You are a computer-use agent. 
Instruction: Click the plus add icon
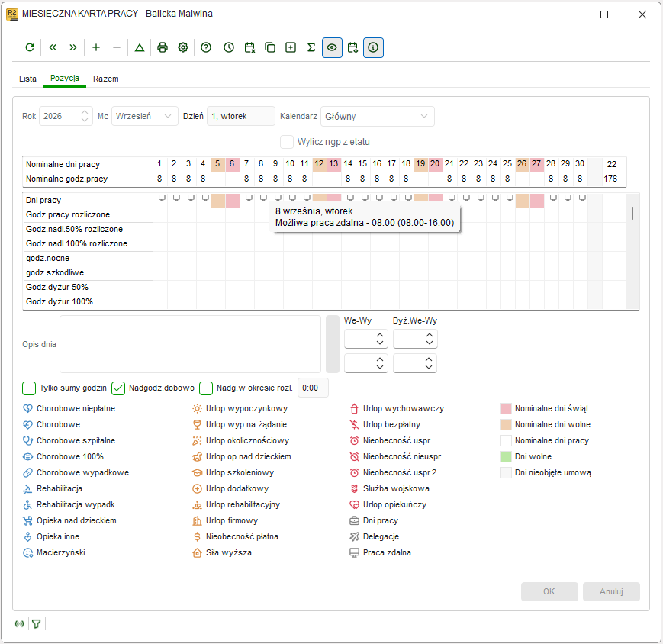tap(96, 47)
